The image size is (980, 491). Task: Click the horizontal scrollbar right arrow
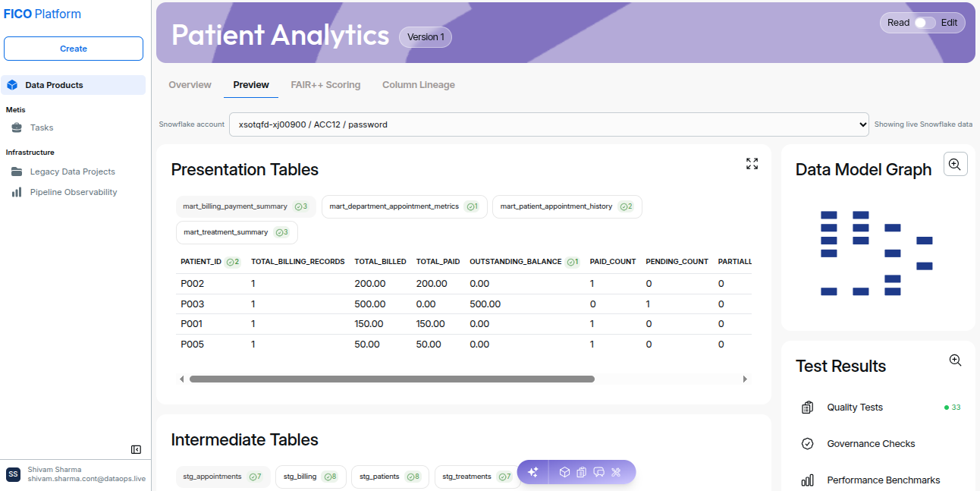[745, 379]
